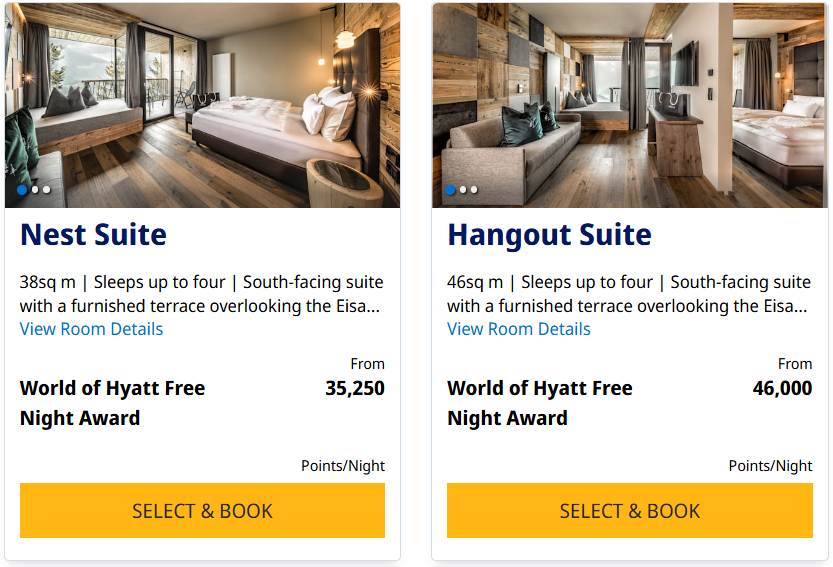833x567 pixels.
Task: Click Nest Suite's World of Hyatt Free Night Award
Action: [x=112, y=403]
